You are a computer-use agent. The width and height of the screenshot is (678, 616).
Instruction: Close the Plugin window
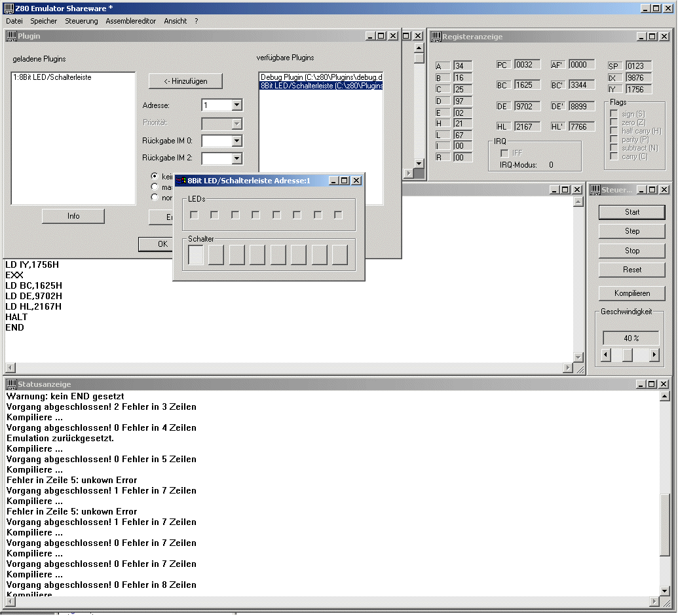[393, 36]
